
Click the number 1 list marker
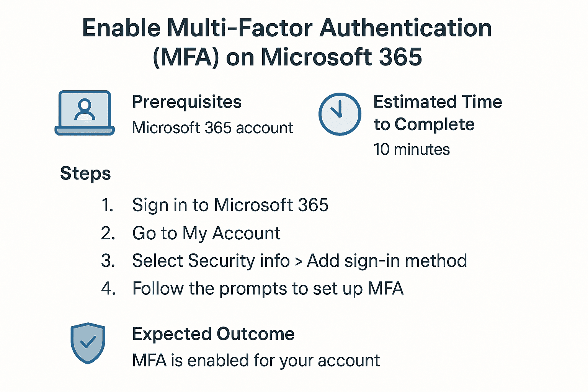[x=108, y=205]
